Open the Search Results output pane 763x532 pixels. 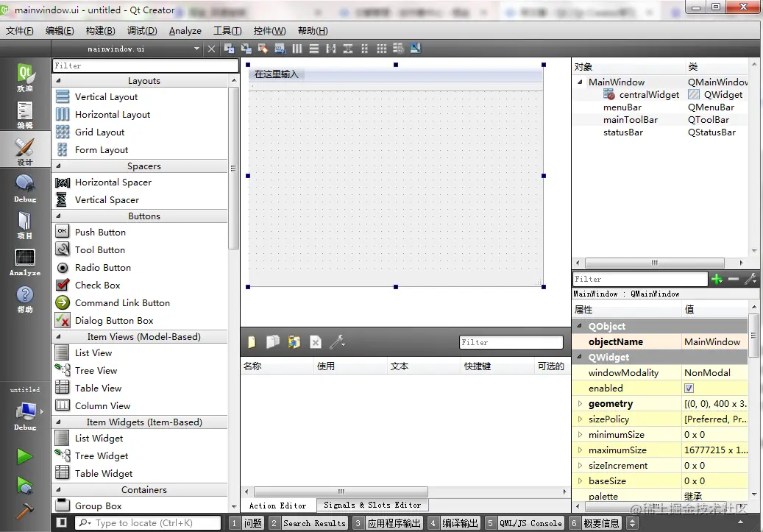pos(308,523)
